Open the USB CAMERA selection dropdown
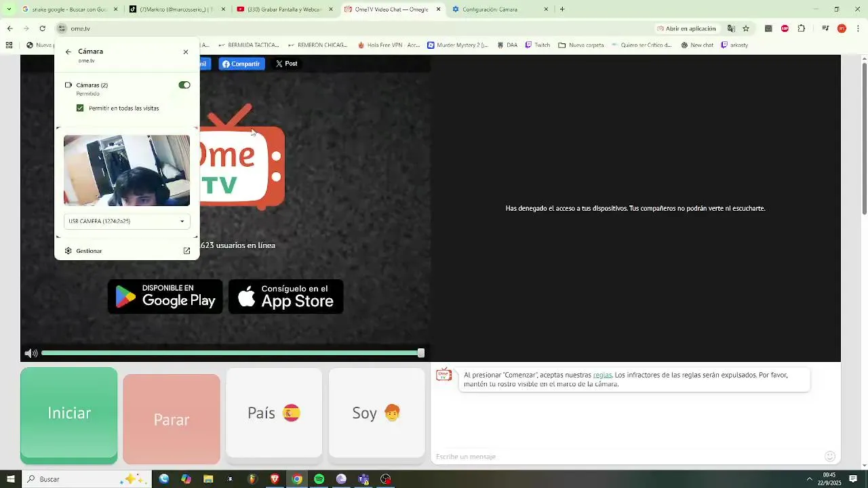Screen dimensions: 868x488 click(127, 221)
